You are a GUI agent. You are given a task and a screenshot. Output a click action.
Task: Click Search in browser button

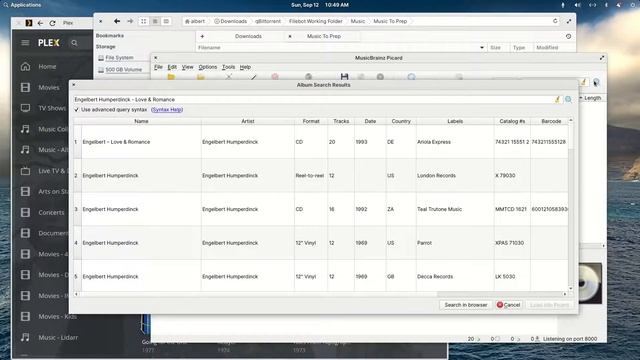click(x=466, y=305)
